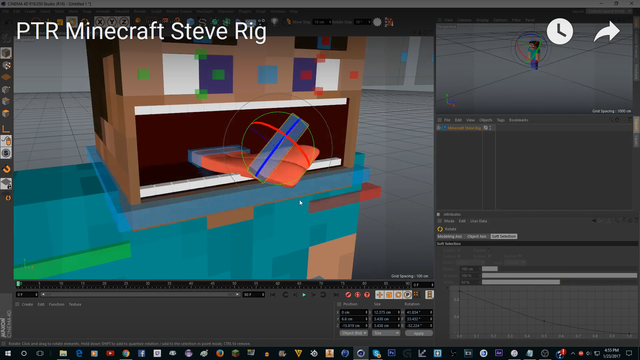Click the Watch Later clock icon

click(x=560, y=31)
